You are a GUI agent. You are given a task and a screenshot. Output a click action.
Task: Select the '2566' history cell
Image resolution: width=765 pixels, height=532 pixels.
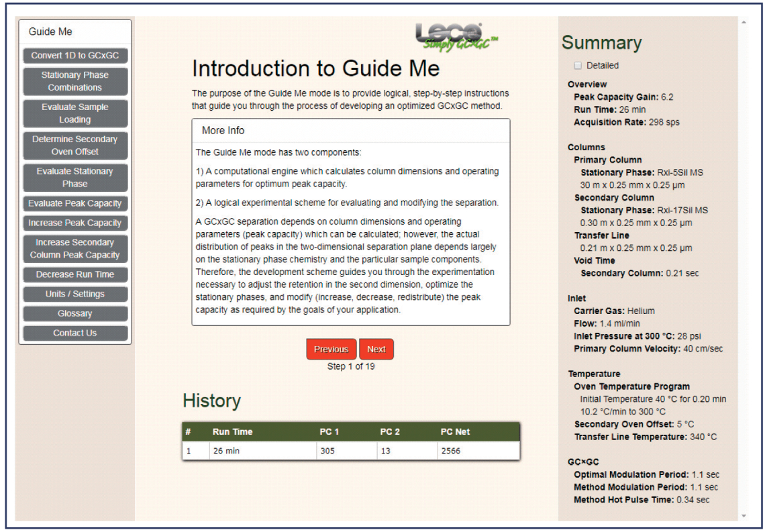coord(478,451)
